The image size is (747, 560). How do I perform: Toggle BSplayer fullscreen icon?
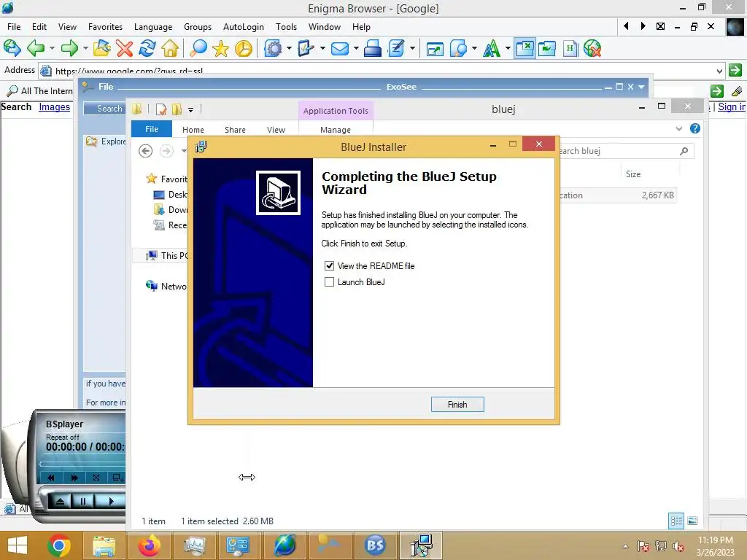[96, 478]
